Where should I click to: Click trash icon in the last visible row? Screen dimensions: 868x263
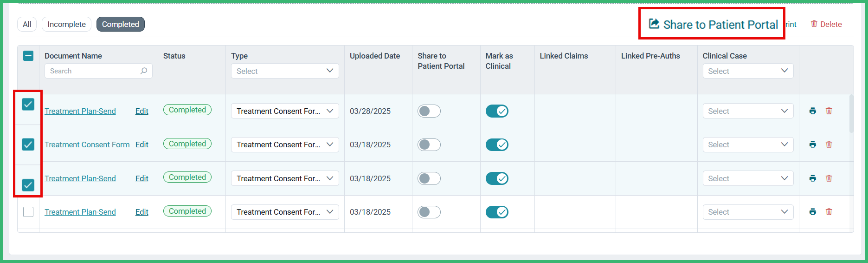(829, 212)
